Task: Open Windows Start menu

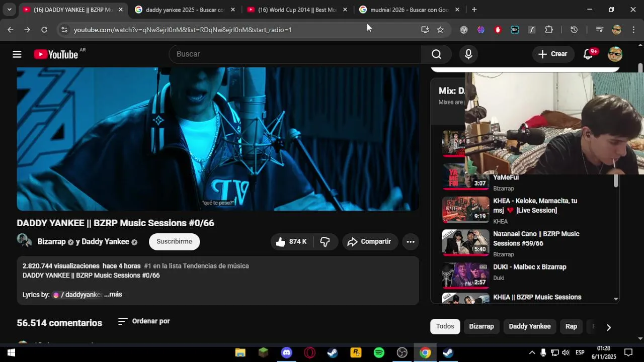Action: (x=11, y=353)
